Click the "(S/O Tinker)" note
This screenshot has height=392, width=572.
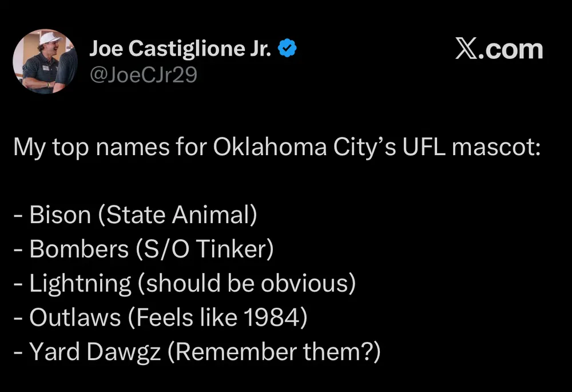click(202, 249)
